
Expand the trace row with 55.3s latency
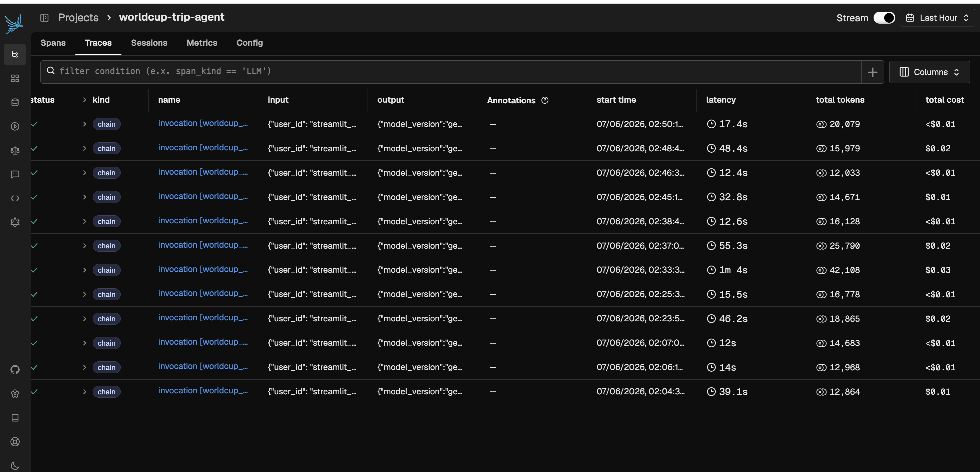(84, 246)
